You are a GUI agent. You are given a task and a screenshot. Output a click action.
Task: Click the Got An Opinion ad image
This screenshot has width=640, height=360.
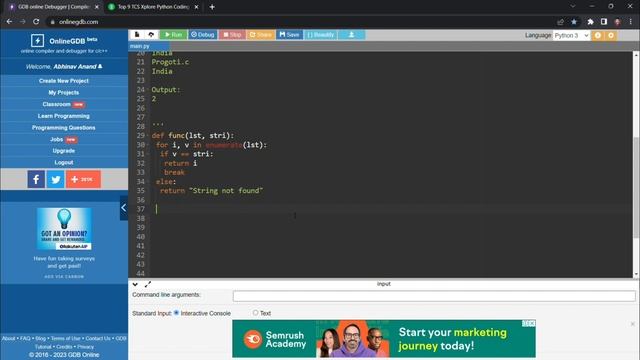tap(64, 229)
